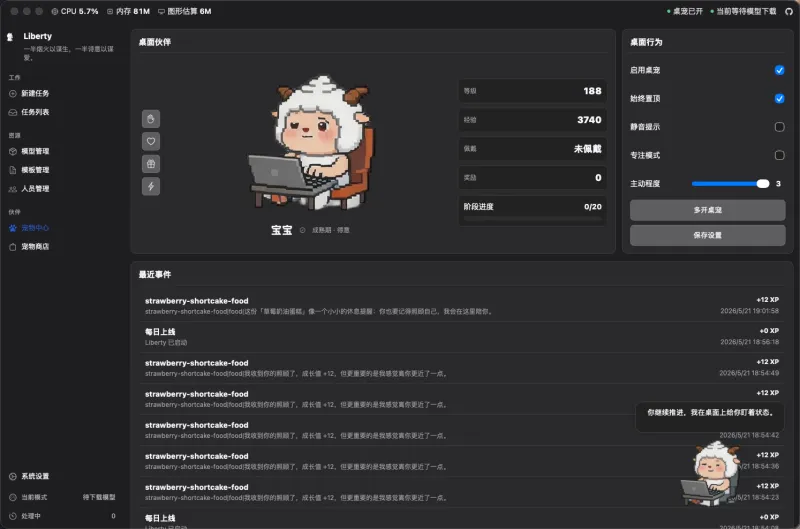The height and width of the screenshot is (529, 800).
Task: Click the small icon next to 宝宝 name
Action: coord(302,231)
